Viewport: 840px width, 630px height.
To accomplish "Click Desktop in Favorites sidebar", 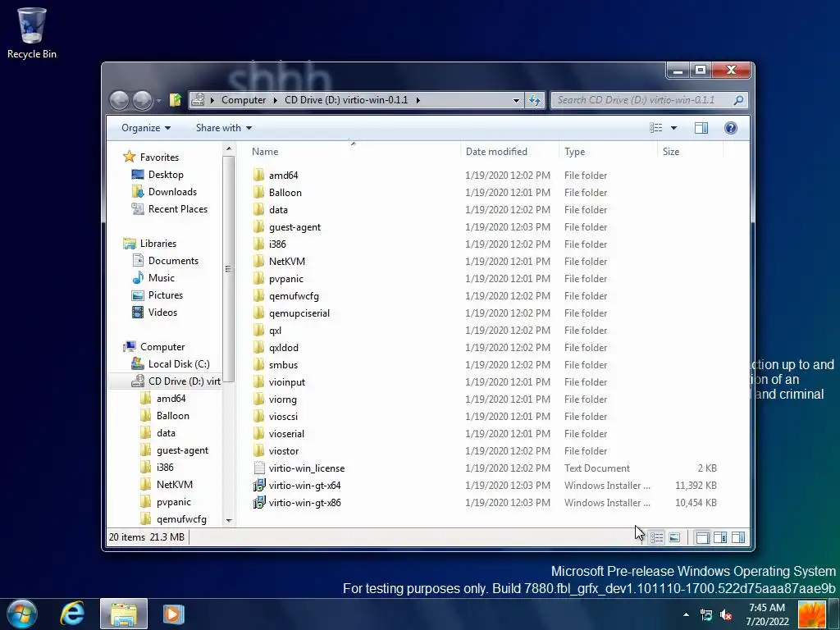I will pyautogui.click(x=166, y=175).
